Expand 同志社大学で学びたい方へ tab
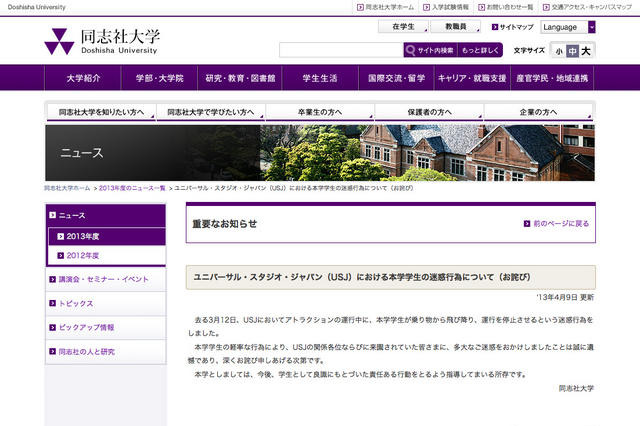 click(211, 112)
